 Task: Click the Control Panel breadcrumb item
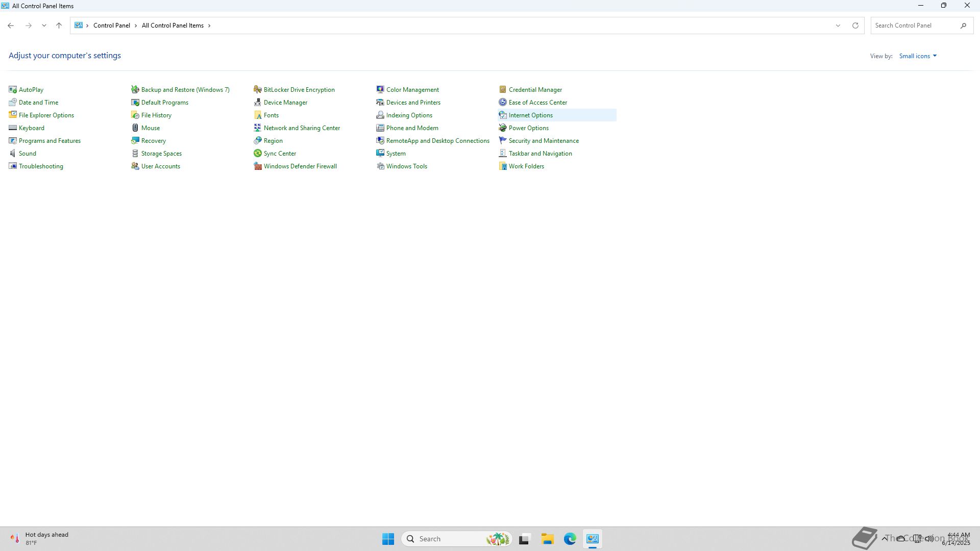tap(111, 26)
